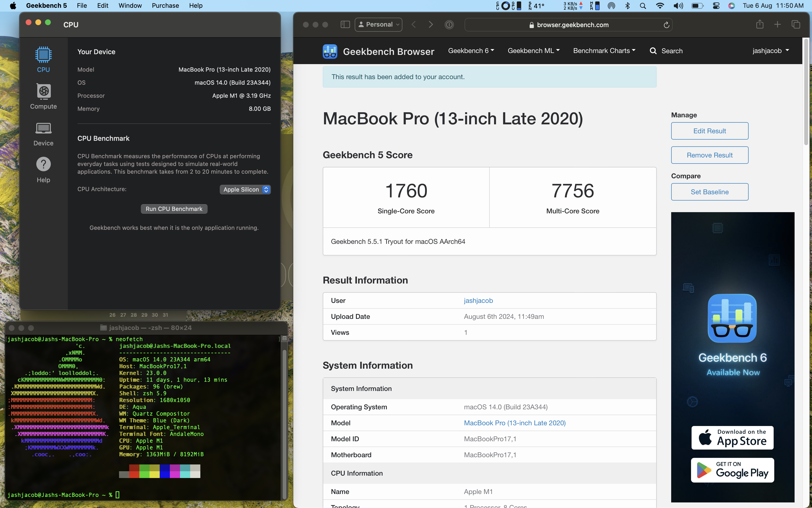
Task: Open the Help menu in menu bar
Action: click(195, 6)
